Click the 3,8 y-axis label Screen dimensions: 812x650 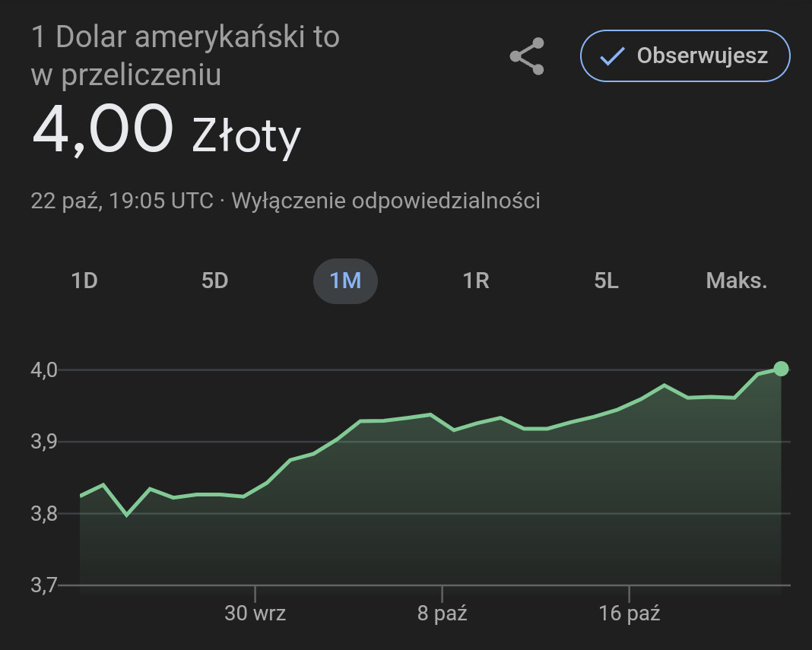44,514
